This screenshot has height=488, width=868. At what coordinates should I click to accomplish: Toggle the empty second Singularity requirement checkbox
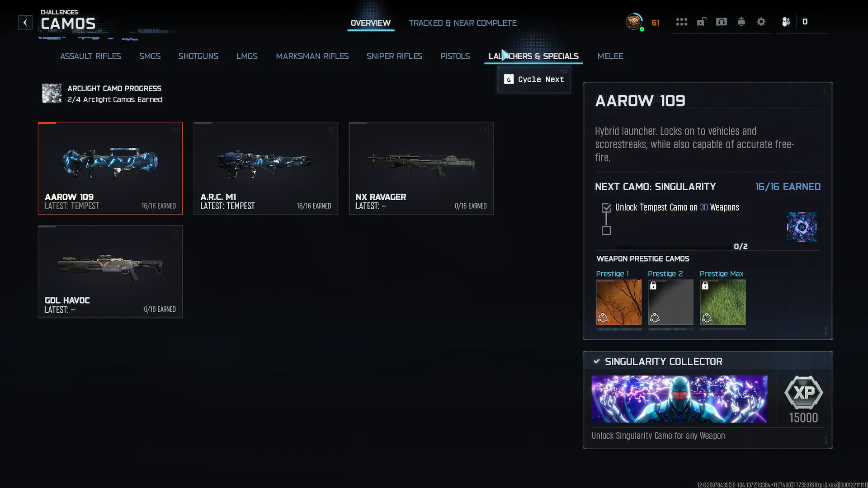pos(606,230)
